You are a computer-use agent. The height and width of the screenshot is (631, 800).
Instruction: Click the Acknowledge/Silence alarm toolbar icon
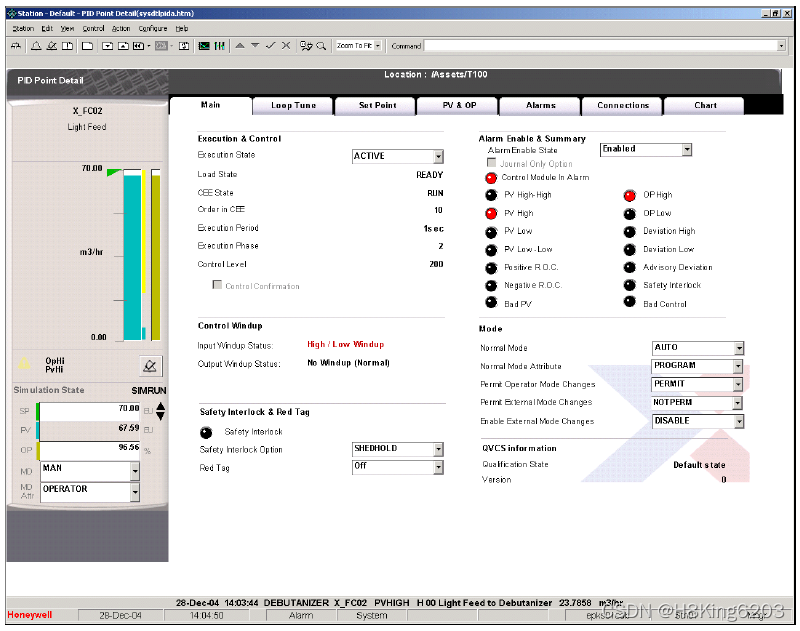[x=52, y=46]
